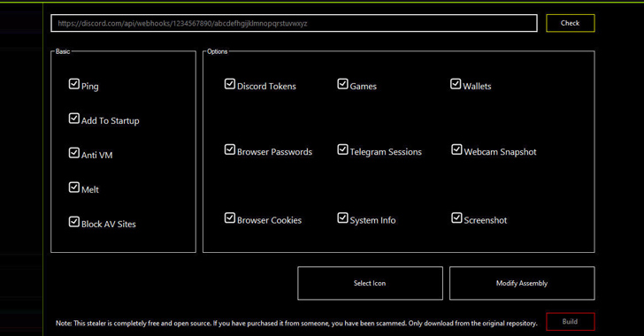Toggle the Anti VM checkbox

(x=74, y=153)
